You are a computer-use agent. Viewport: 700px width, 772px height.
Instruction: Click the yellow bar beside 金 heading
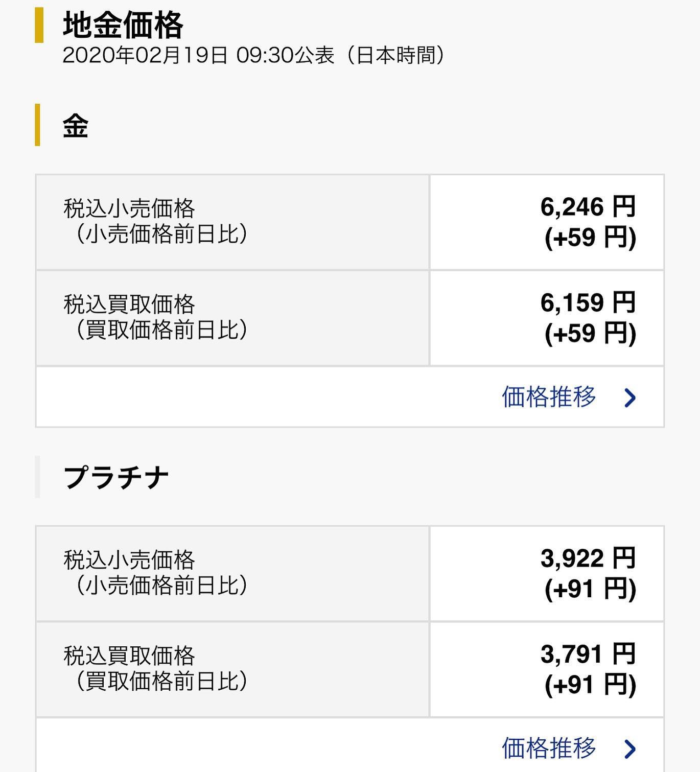pyautogui.click(x=37, y=125)
